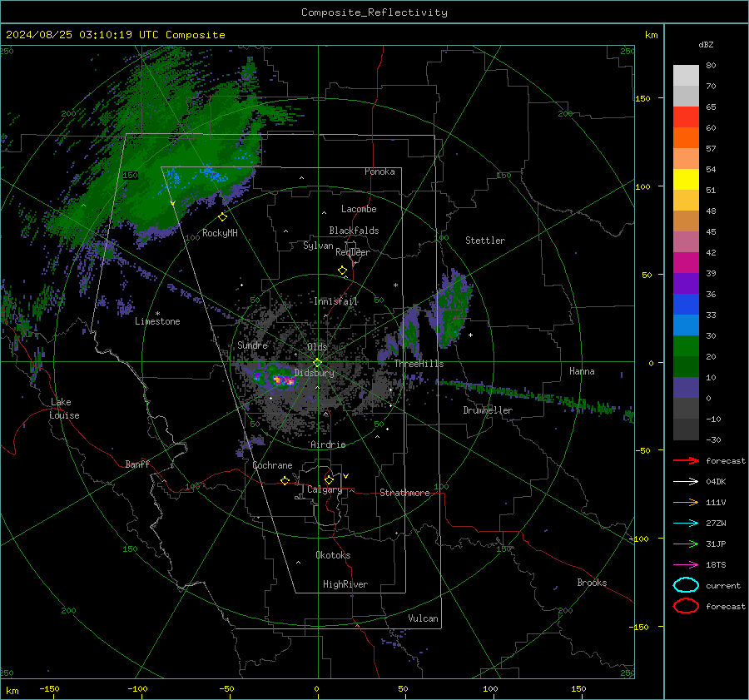Image resolution: width=749 pixels, height=700 pixels.
Task: Click the km units label at top right
Action: (x=651, y=35)
